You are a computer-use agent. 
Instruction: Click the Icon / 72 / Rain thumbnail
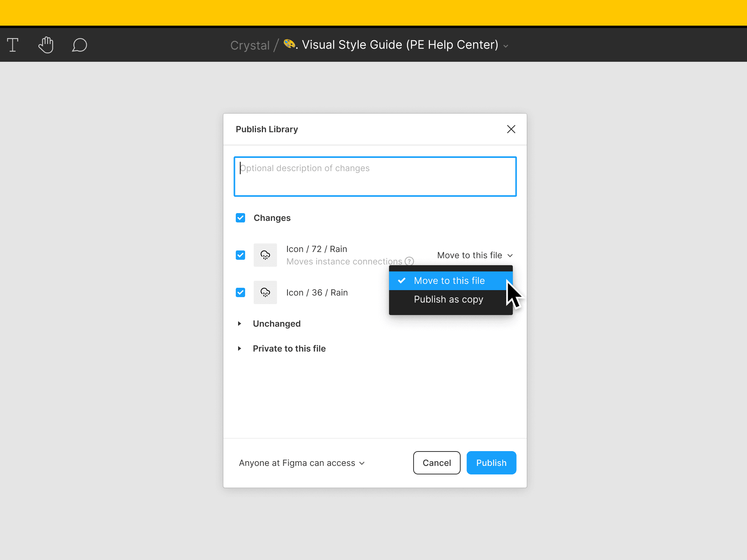click(265, 255)
